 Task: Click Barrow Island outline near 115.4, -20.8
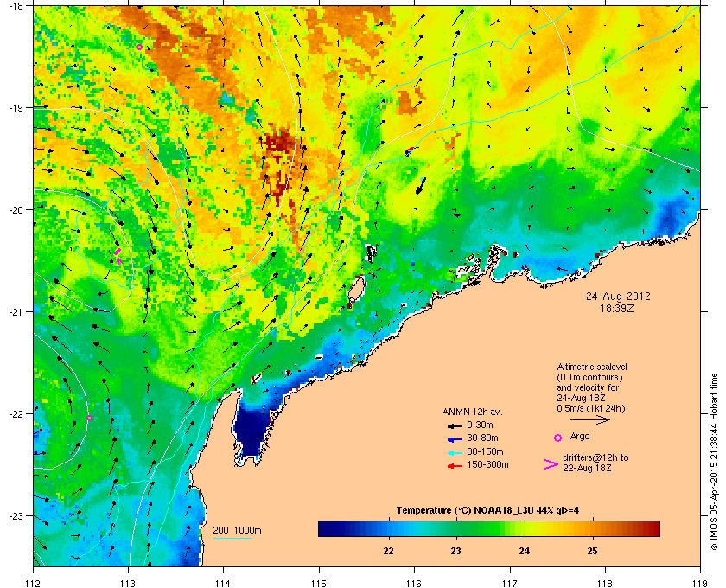pos(355,290)
